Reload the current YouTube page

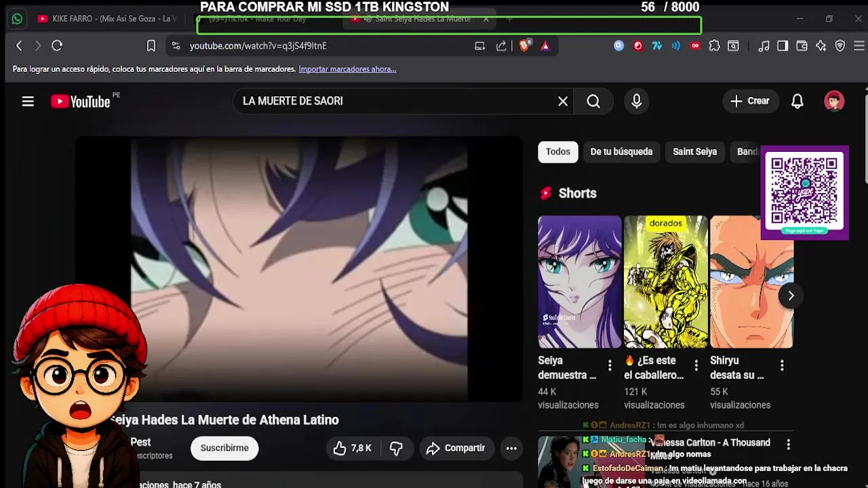click(57, 45)
